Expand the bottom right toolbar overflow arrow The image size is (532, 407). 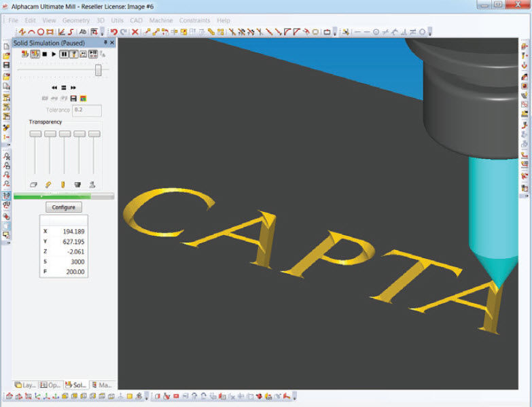click(294, 396)
